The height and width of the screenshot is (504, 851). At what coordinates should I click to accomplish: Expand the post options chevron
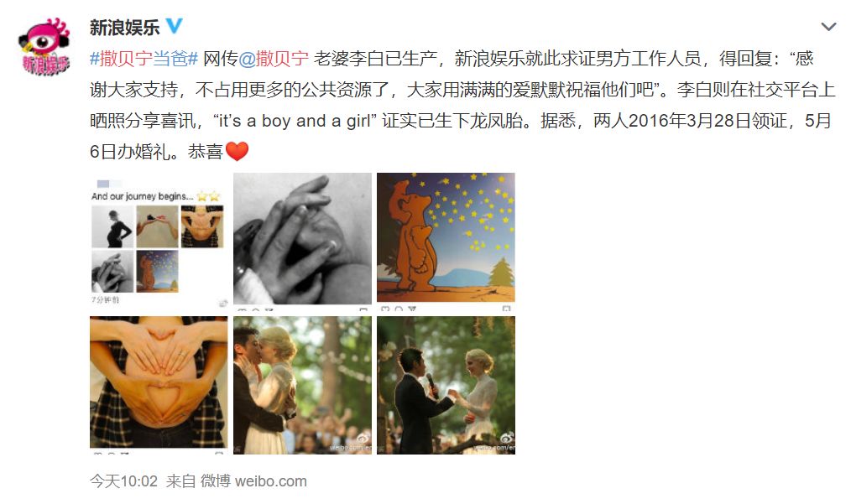click(828, 27)
